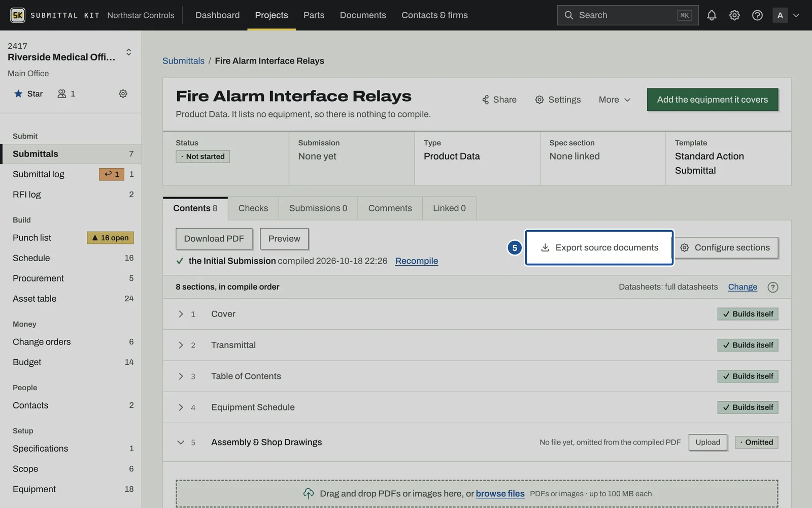Open the More dropdown menu
This screenshot has width=812, height=508.
(614, 100)
